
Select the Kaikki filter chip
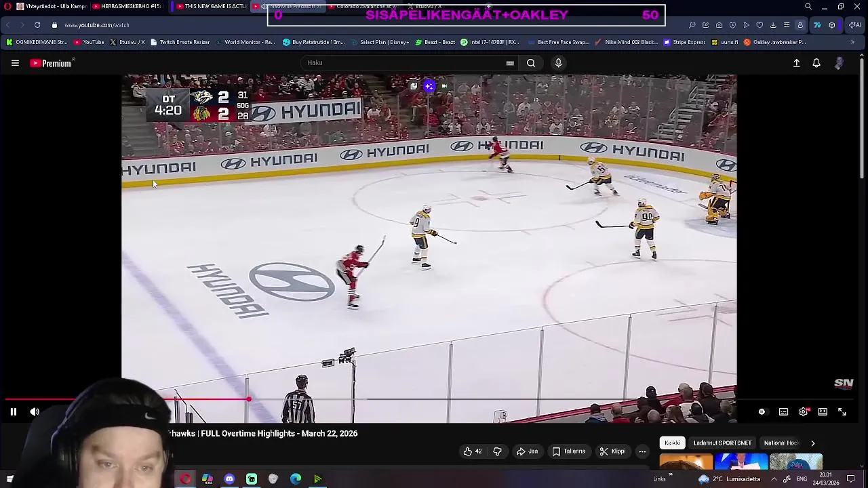point(673,443)
